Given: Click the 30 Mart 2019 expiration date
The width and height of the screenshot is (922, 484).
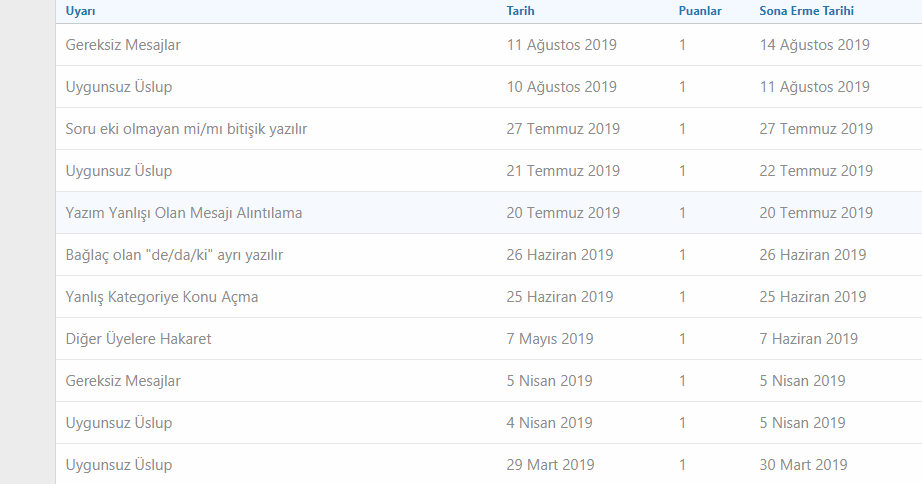Looking at the screenshot, I should [803, 465].
